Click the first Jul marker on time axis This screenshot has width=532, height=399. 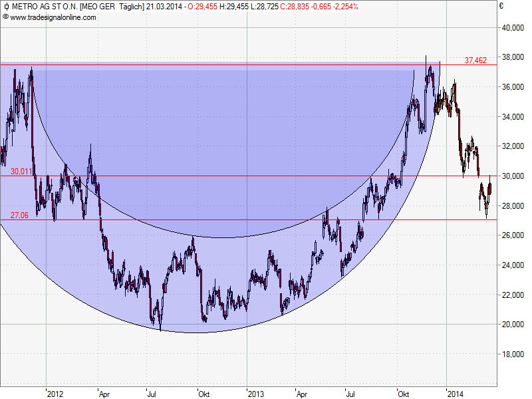point(151,394)
